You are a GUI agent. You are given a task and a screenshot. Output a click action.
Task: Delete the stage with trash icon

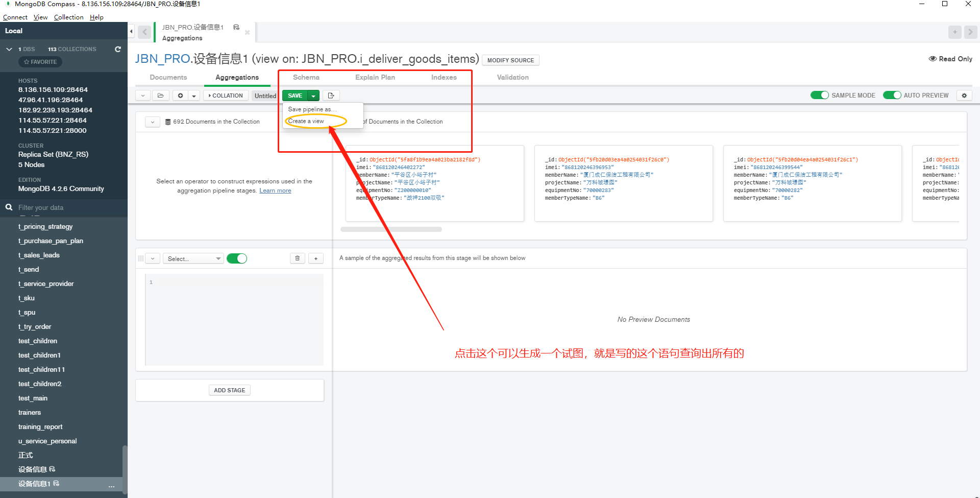pyautogui.click(x=298, y=258)
